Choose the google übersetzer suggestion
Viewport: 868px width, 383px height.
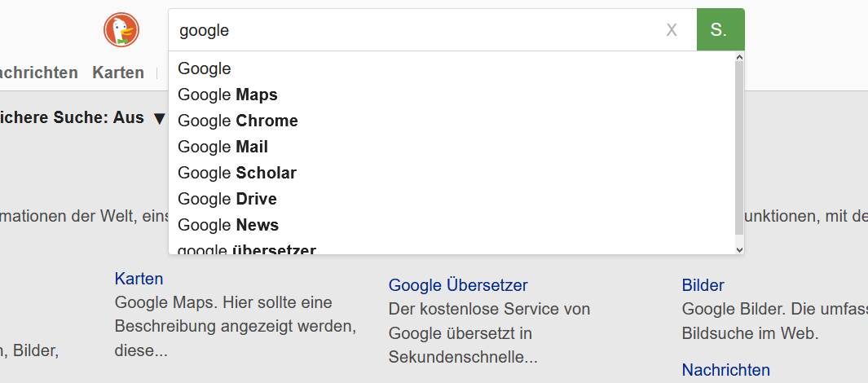[247, 249]
